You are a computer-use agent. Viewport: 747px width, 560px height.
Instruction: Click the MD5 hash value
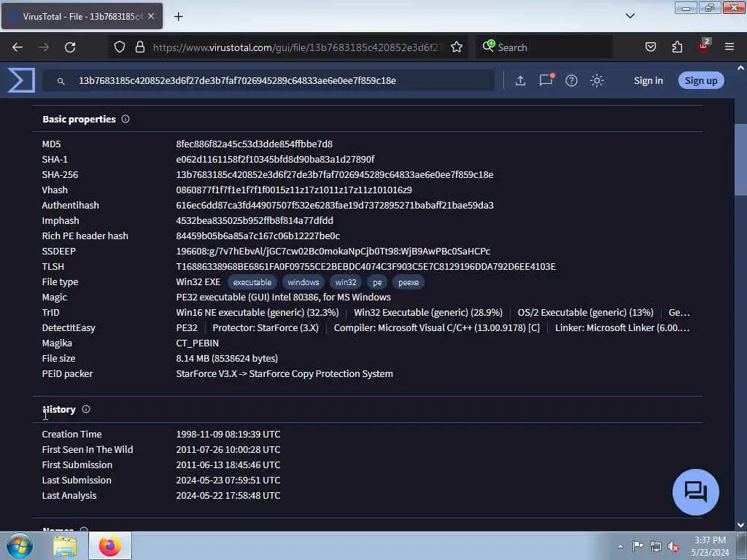coord(254,144)
